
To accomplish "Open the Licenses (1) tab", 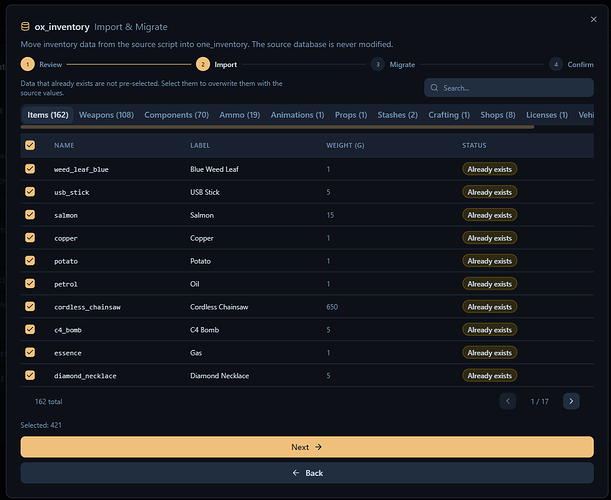I will pyautogui.click(x=547, y=115).
